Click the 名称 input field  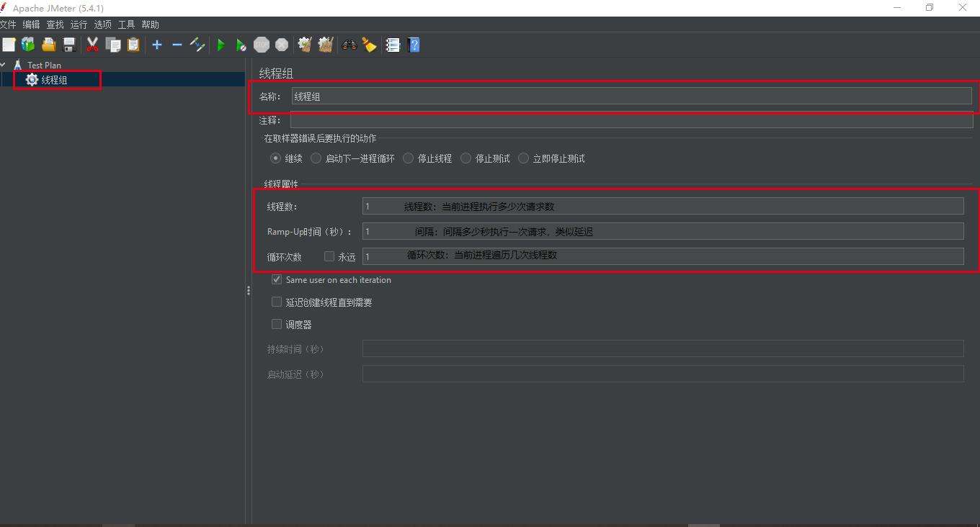pyautogui.click(x=631, y=96)
